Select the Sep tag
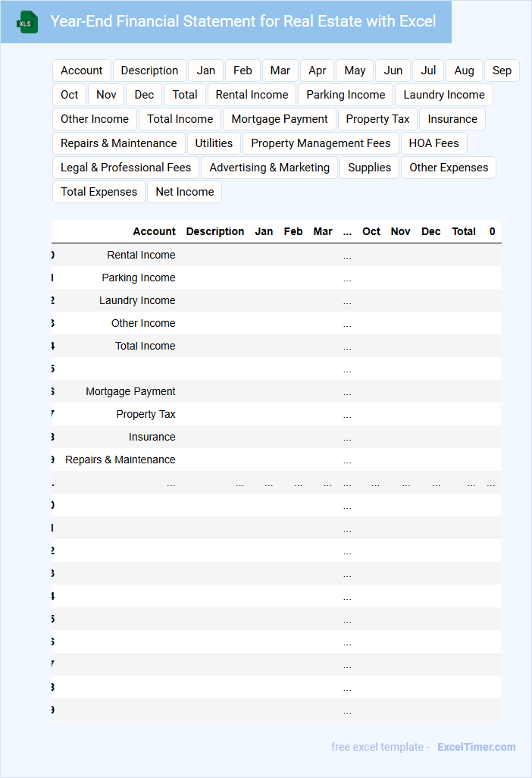532x778 pixels. point(502,71)
